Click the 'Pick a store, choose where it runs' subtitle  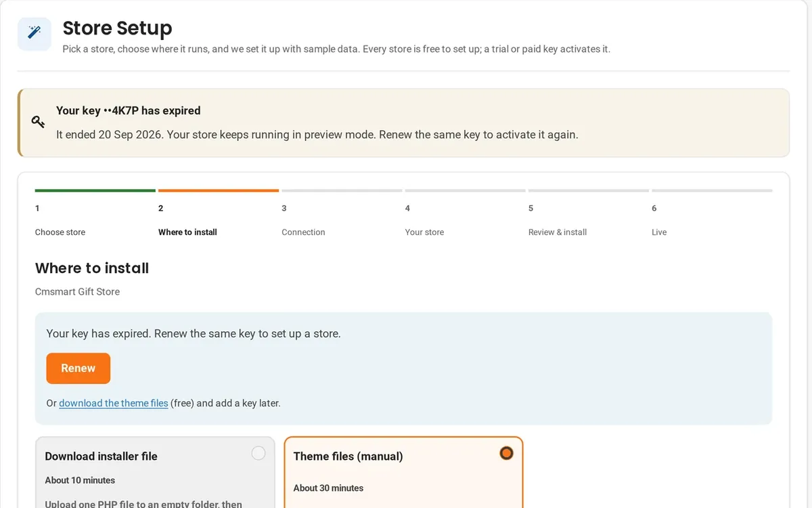[336, 49]
